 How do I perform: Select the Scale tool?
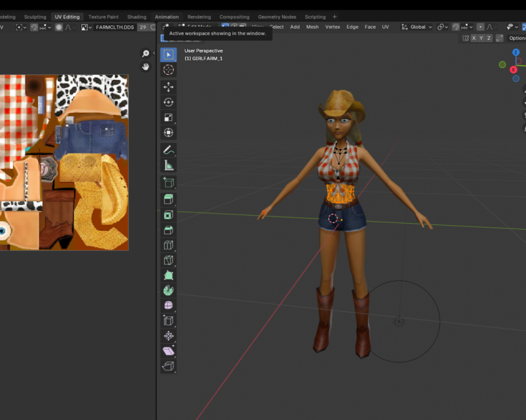[x=168, y=118]
